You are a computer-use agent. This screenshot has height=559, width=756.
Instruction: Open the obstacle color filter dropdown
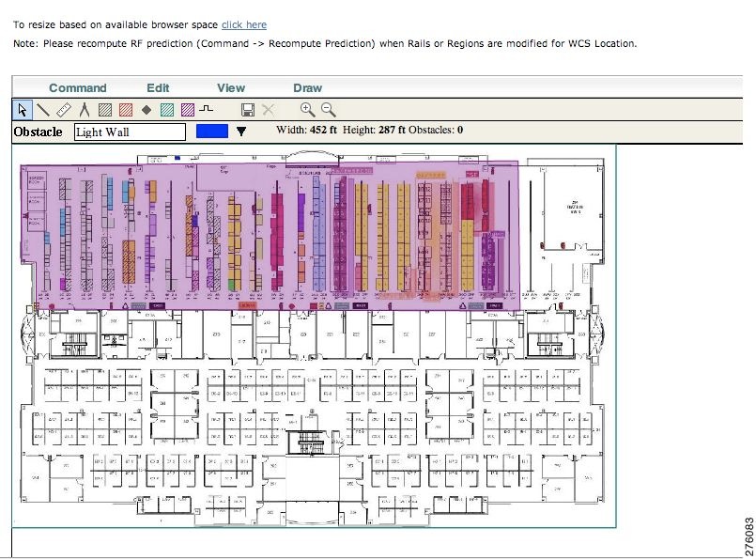point(240,132)
